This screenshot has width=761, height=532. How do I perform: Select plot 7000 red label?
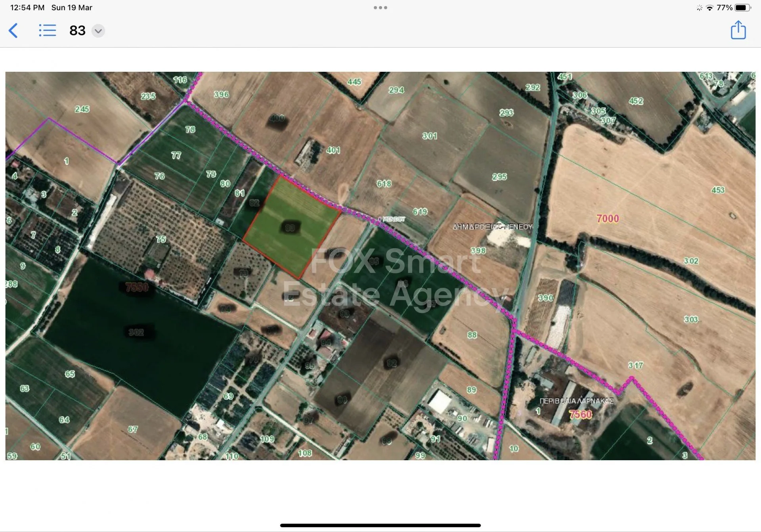pyautogui.click(x=608, y=218)
